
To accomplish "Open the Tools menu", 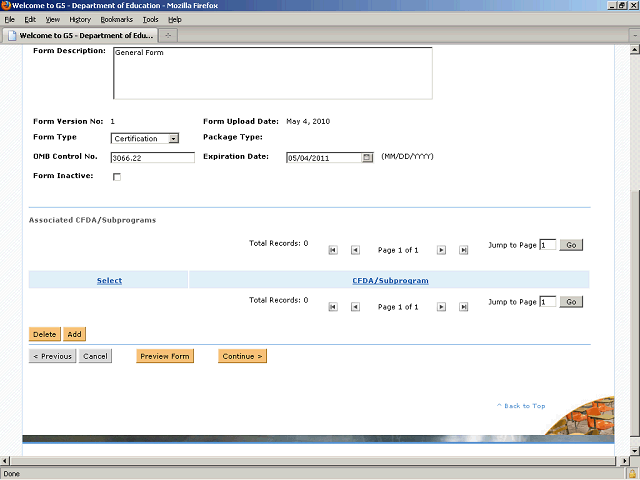I will pos(150,20).
